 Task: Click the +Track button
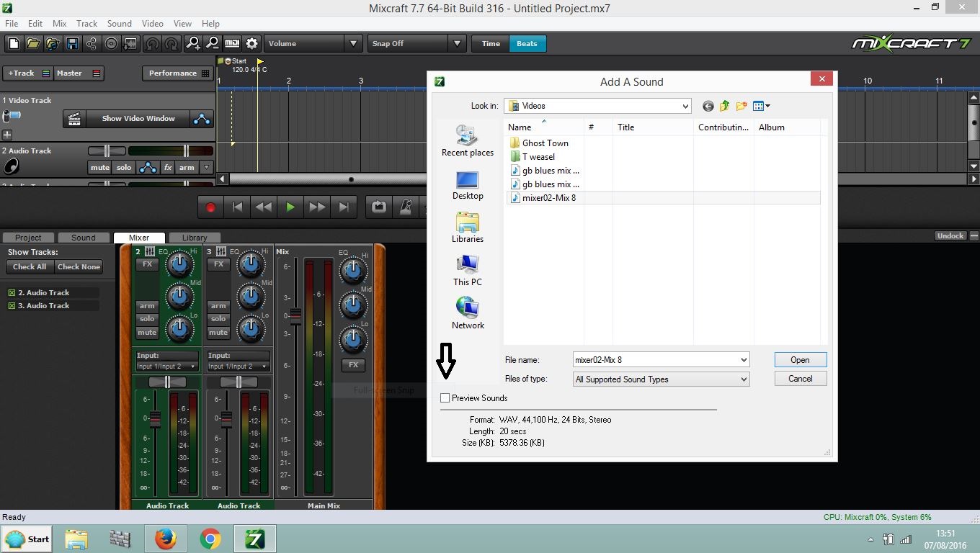(28, 73)
